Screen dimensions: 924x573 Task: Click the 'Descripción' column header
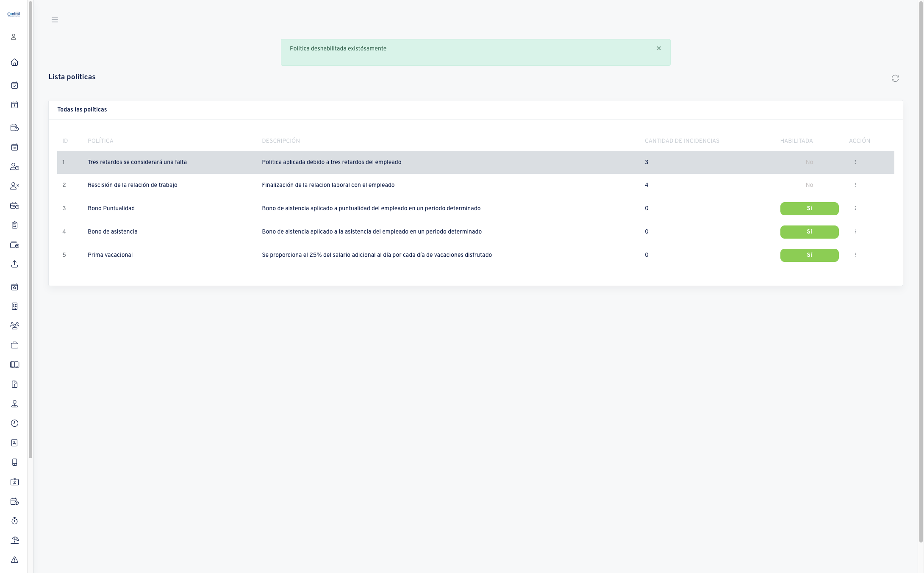tap(281, 141)
